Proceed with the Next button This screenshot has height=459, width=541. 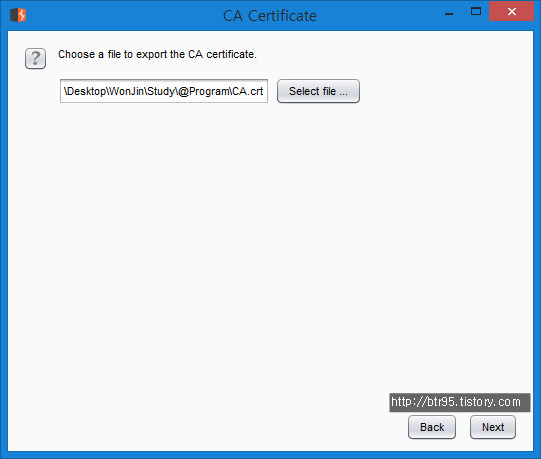pos(493,427)
